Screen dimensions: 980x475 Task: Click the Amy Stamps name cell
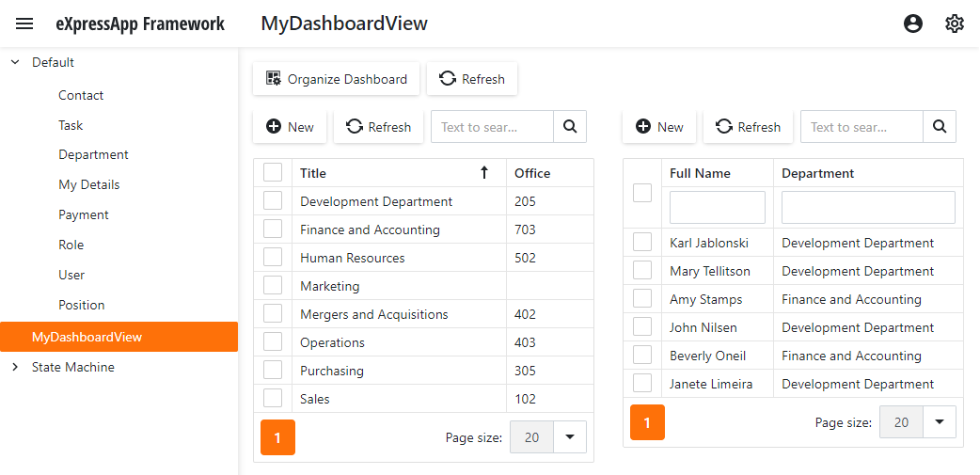[x=718, y=299]
